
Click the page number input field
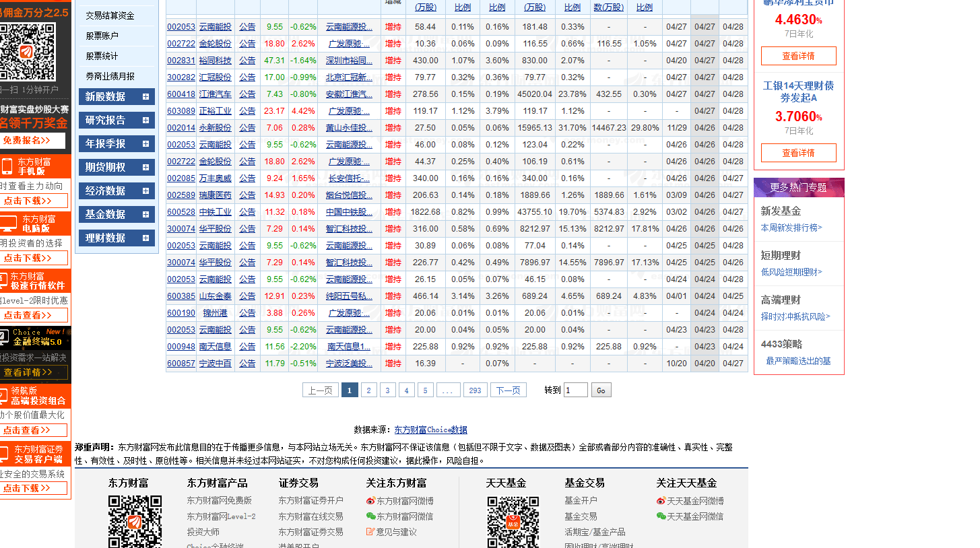click(575, 390)
